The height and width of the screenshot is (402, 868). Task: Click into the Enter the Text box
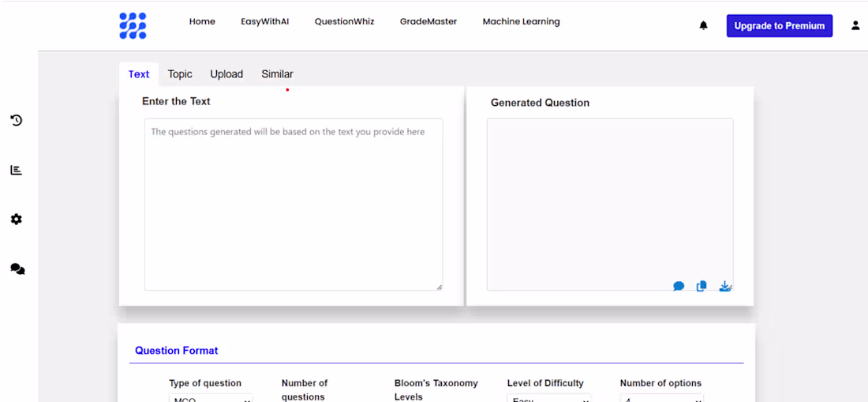[293, 204]
